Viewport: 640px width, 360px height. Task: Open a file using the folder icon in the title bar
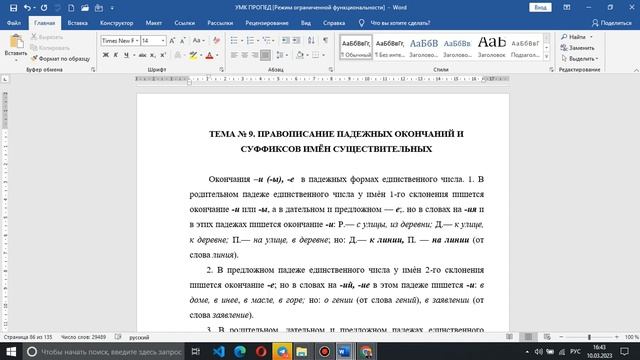[85, 8]
